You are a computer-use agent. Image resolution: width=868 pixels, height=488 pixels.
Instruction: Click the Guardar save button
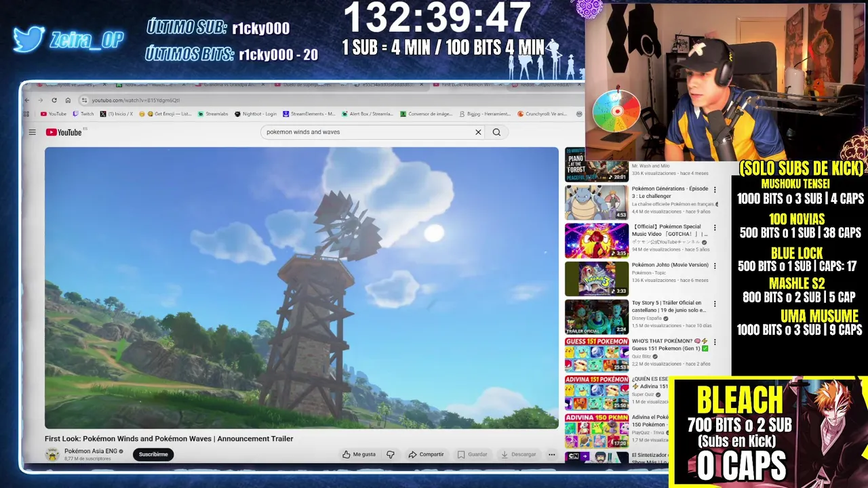tap(472, 454)
